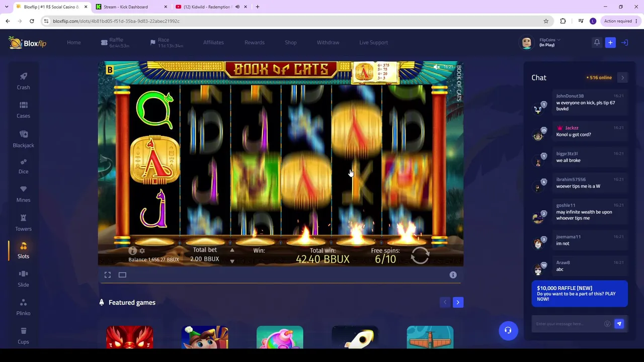Open Cases in the sidebar
The height and width of the screenshot is (362, 644).
(x=23, y=110)
